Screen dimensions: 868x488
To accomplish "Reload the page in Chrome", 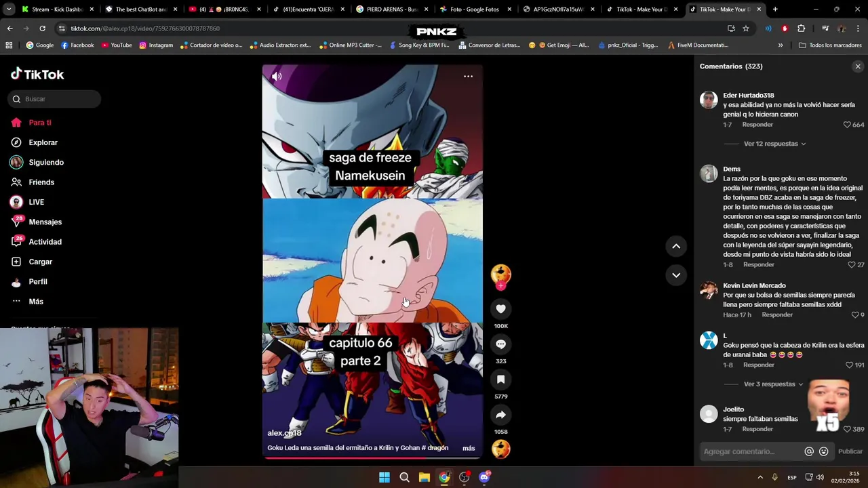I will 42,28.
